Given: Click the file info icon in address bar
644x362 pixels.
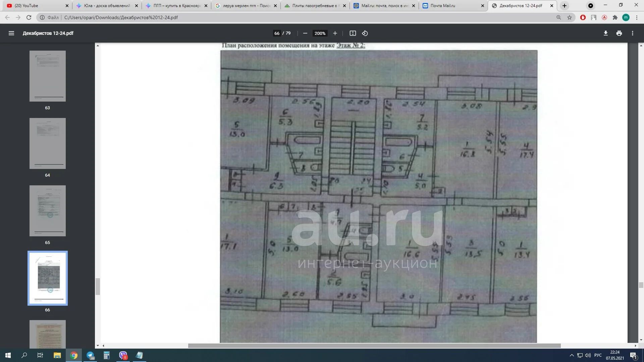Looking at the screenshot, I should (42, 17).
